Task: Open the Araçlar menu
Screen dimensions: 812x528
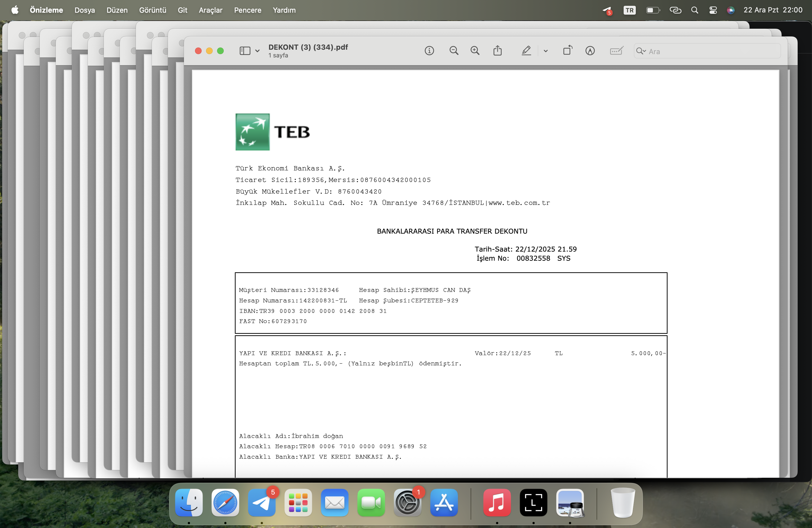Action: [210, 10]
